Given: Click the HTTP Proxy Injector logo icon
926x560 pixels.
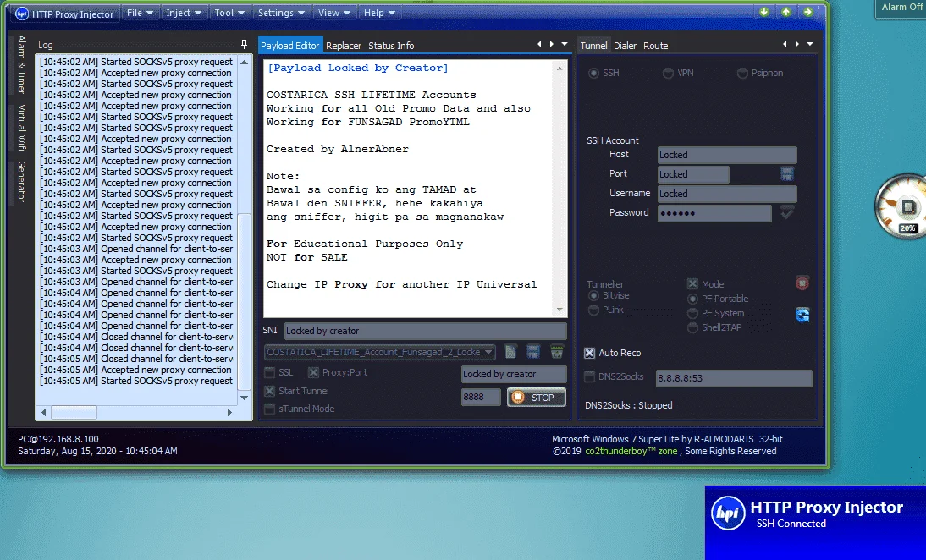Looking at the screenshot, I should coord(22,13).
